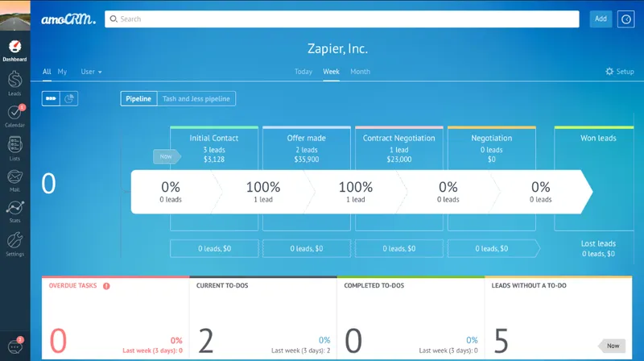This screenshot has height=361, width=644.
Task: Click lost box under Negotiation
Action: (x=492, y=249)
